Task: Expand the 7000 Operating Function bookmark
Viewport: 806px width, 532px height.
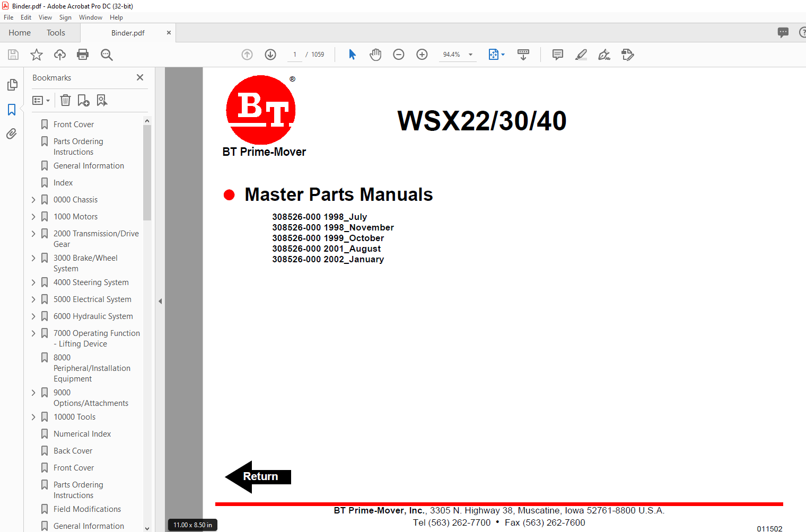Action: point(33,333)
